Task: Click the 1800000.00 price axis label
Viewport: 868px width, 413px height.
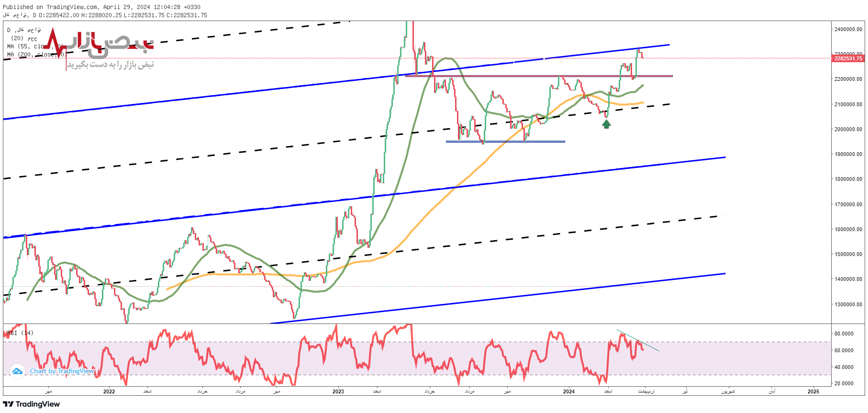Action: 848,179
